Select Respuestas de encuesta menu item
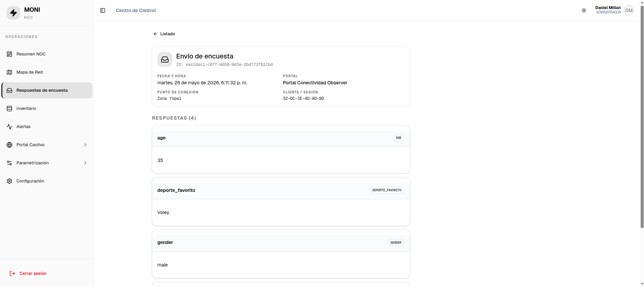The image size is (644, 287). pos(47,90)
